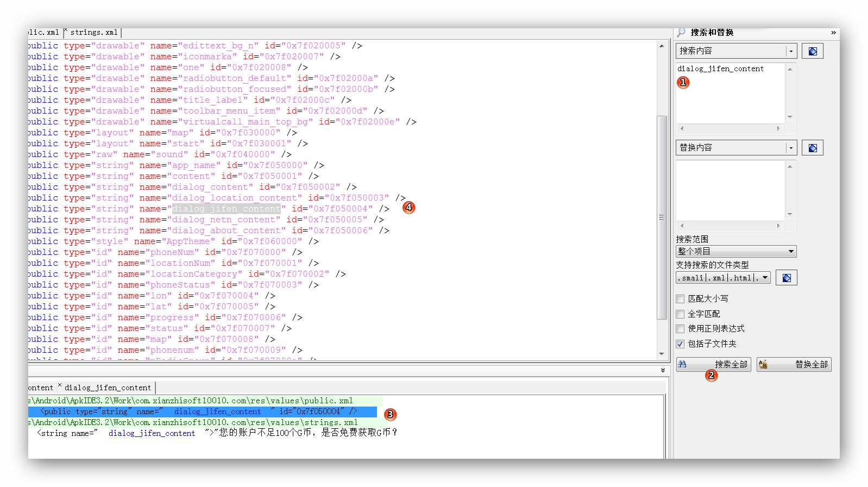Enable 匹配大小写 checkbox
Image resolution: width=868 pixels, height=487 pixels.
(680, 299)
